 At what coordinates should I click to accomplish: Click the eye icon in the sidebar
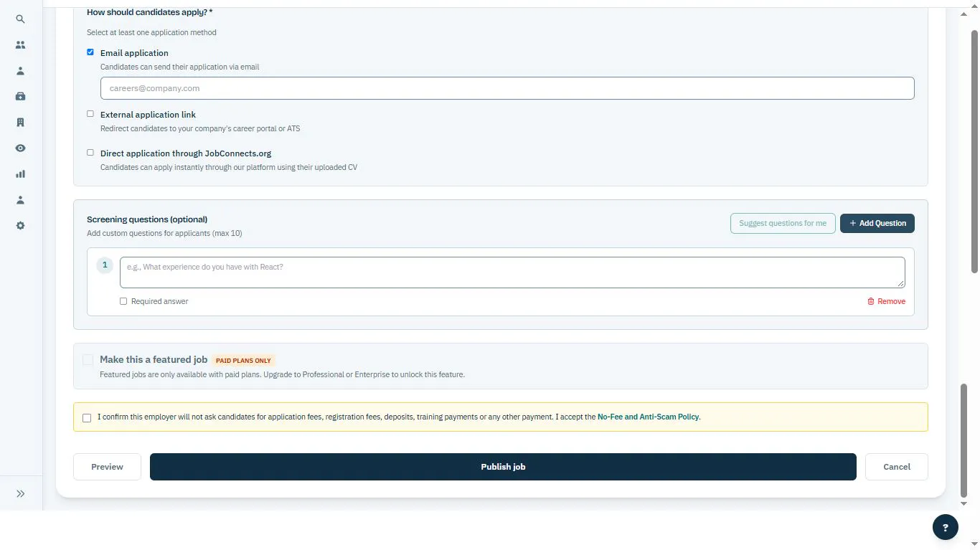pos(20,148)
